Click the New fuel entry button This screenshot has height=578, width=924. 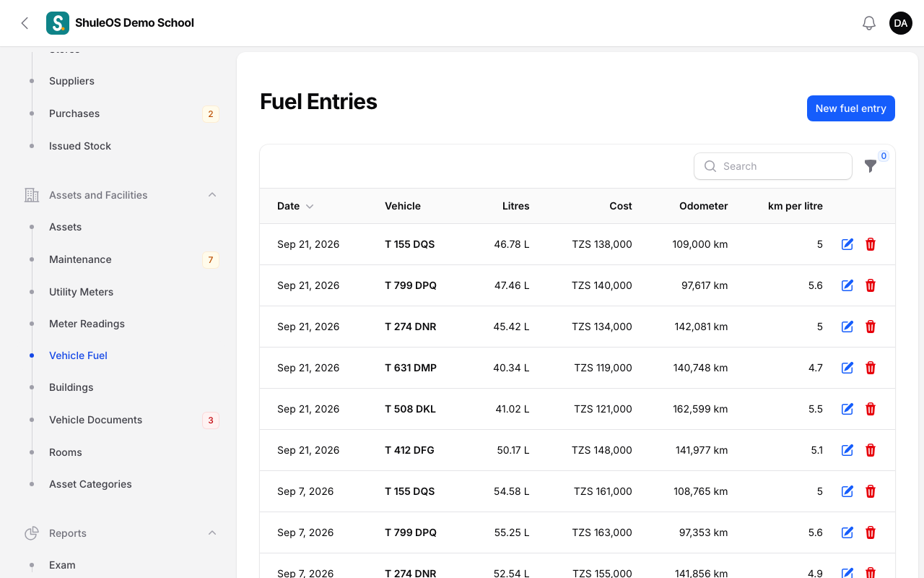click(x=851, y=108)
